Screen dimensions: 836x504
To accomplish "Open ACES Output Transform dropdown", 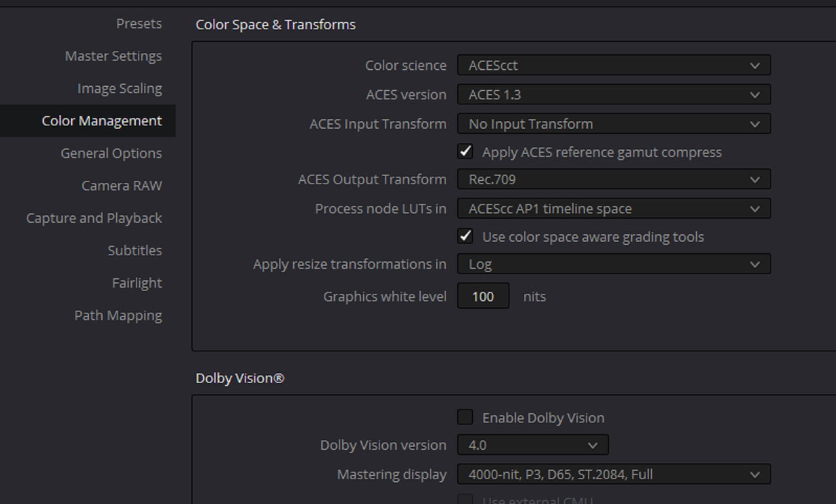I will pos(614,180).
